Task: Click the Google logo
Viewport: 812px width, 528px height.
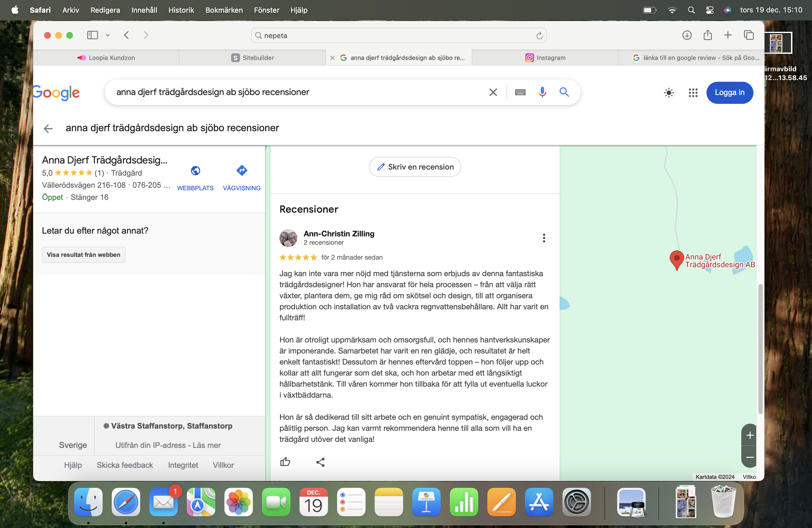Action: (56, 93)
